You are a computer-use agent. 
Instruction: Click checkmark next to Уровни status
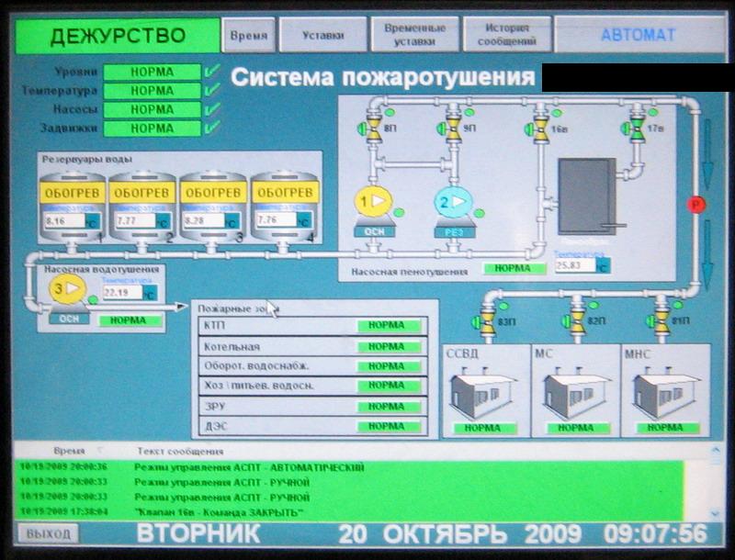tap(213, 72)
